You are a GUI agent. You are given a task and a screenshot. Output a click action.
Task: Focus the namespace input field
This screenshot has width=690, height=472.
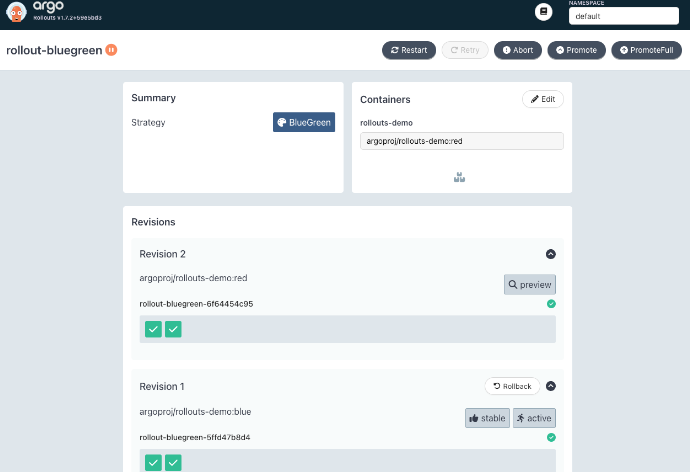624,16
